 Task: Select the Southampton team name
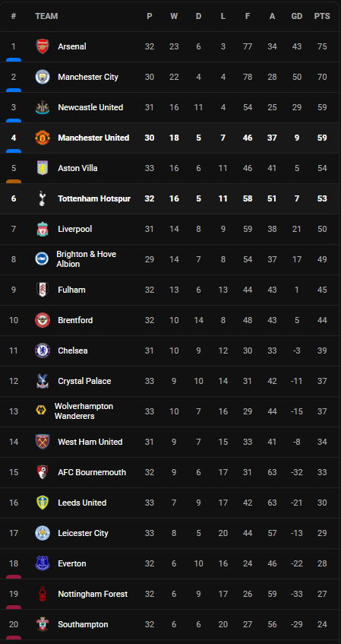[x=83, y=624]
